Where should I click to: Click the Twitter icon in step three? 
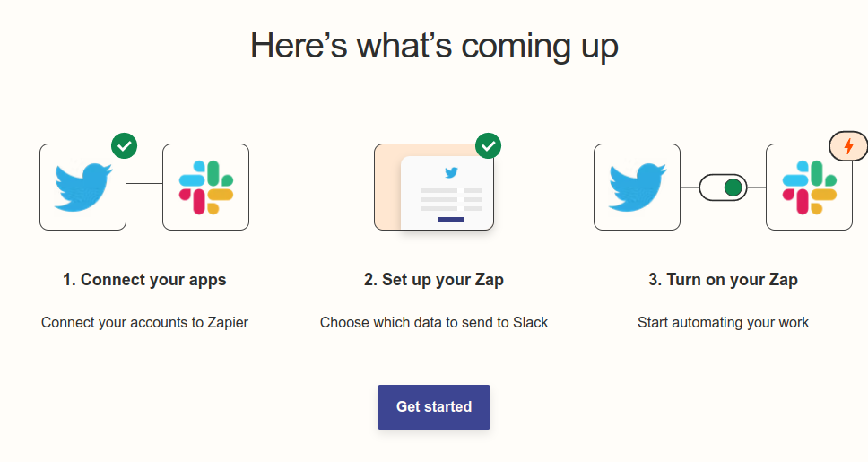(x=638, y=187)
